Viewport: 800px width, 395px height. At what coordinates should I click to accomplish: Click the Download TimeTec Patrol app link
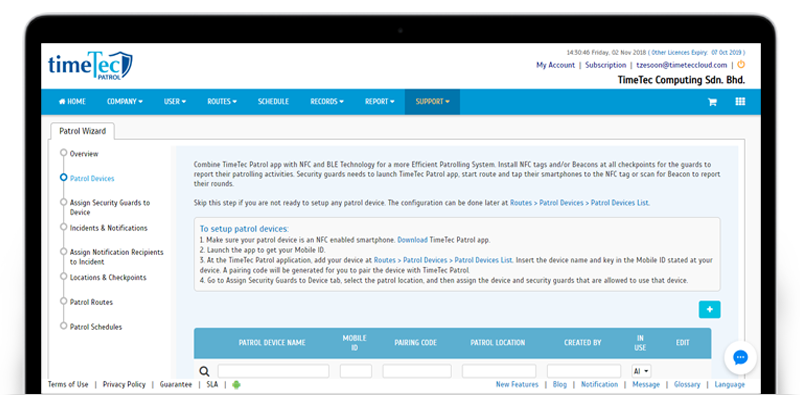pos(412,240)
